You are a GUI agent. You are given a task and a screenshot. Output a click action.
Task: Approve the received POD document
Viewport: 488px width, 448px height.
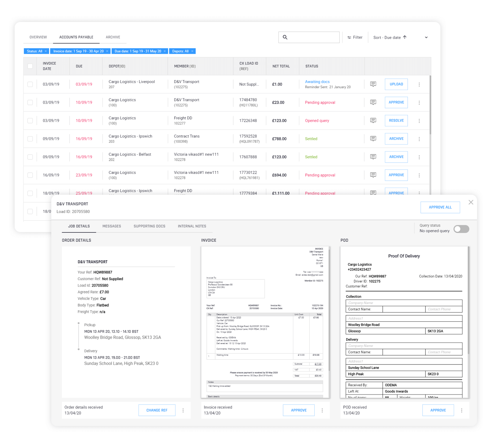click(438, 410)
